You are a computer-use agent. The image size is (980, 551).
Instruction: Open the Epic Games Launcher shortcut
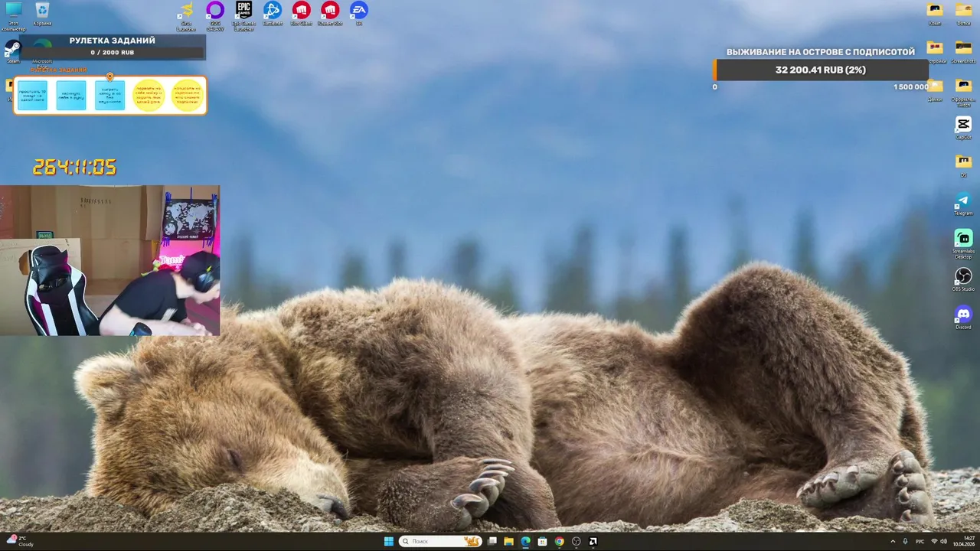tap(243, 15)
